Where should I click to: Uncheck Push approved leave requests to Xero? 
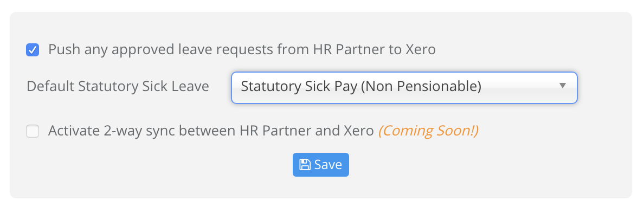(33, 50)
